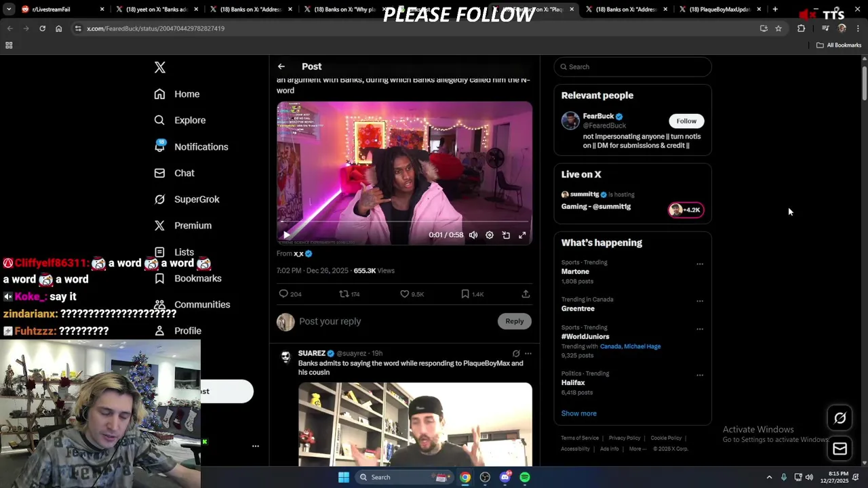Switch to PlaqueBoyMaxUpdates browser tab
This screenshot has width=868, height=488.
(722, 9)
